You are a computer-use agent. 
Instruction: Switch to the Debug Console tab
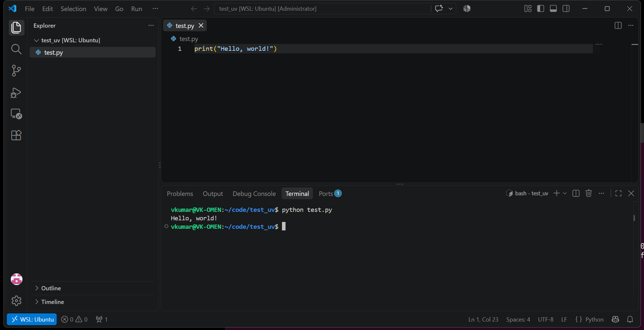[x=254, y=194]
